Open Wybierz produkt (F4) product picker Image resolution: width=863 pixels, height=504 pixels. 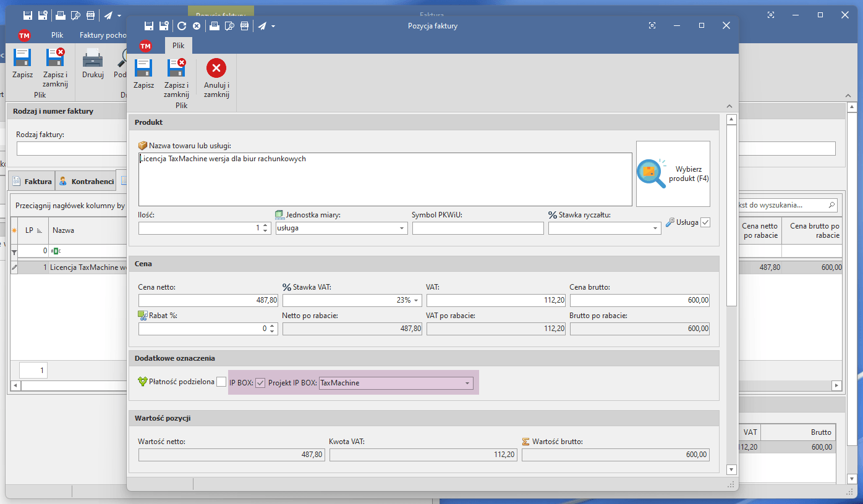673,173
